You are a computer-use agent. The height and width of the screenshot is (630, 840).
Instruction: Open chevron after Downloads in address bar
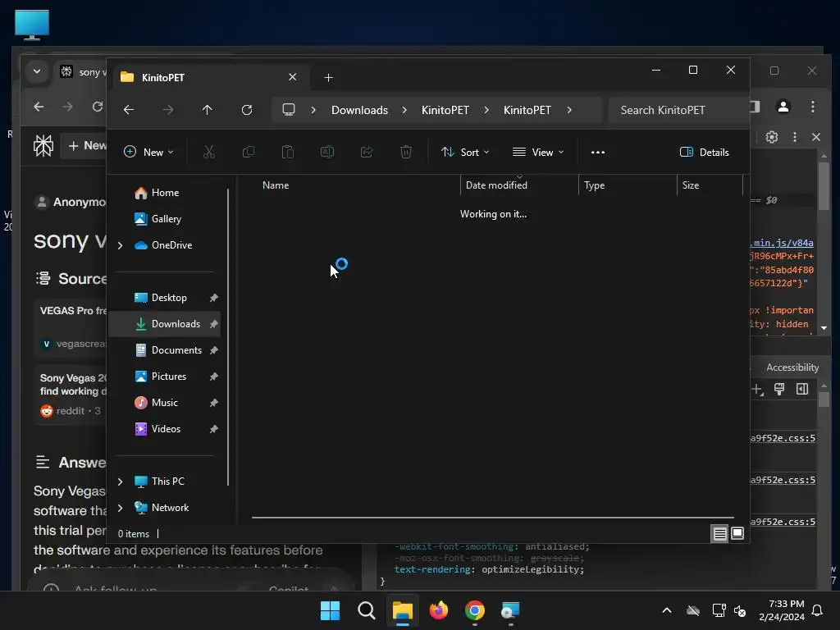coord(404,110)
